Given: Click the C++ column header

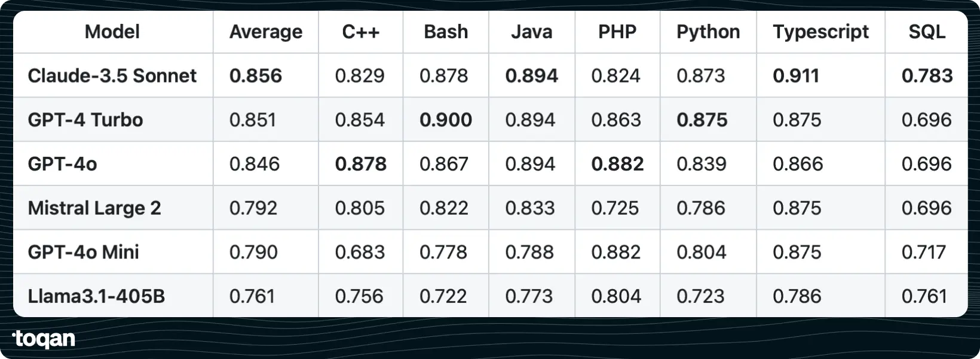Looking at the screenshot, I should tap(360, 32).
